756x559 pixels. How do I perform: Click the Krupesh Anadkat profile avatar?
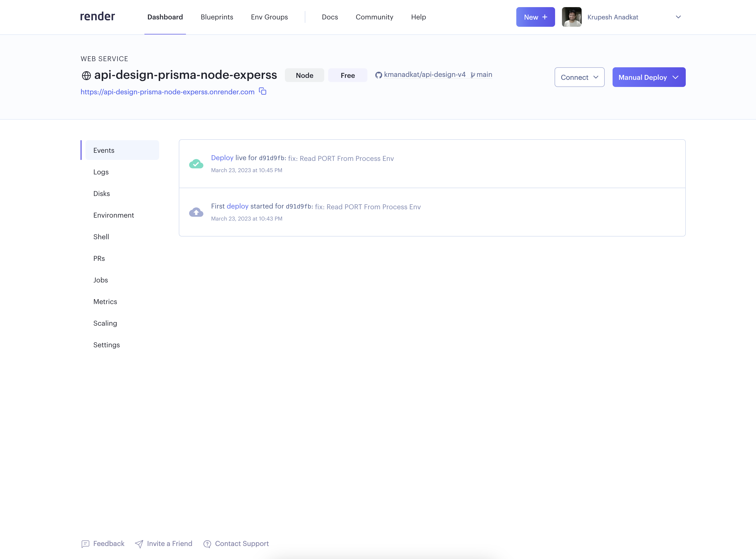point(571,17)
